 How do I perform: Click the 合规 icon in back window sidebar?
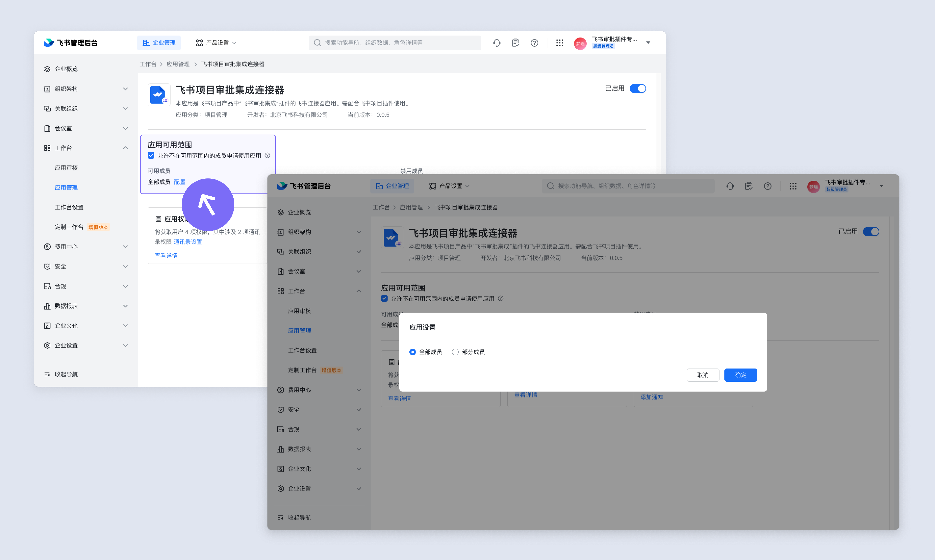coord(47,286)
